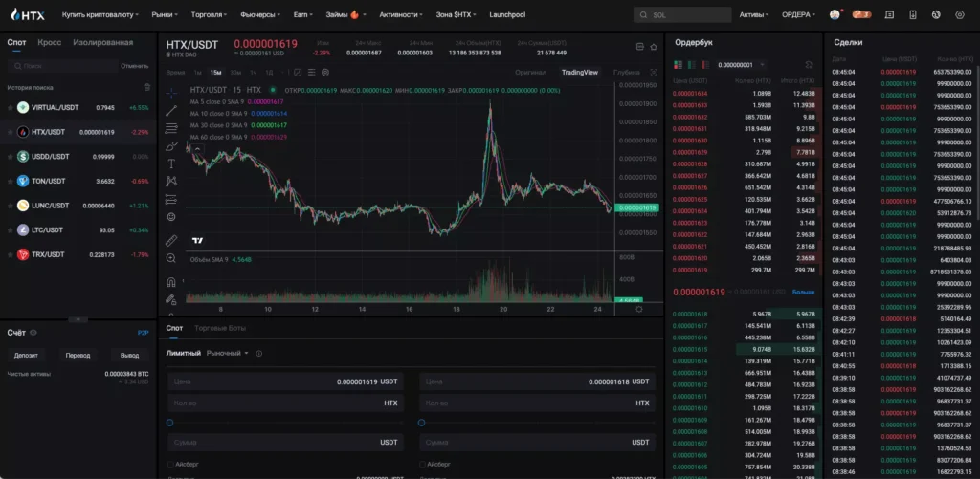Screen dimensions: 980x479
Task: Open the Рыночный order type dropdown
Action: pos(228,353)
